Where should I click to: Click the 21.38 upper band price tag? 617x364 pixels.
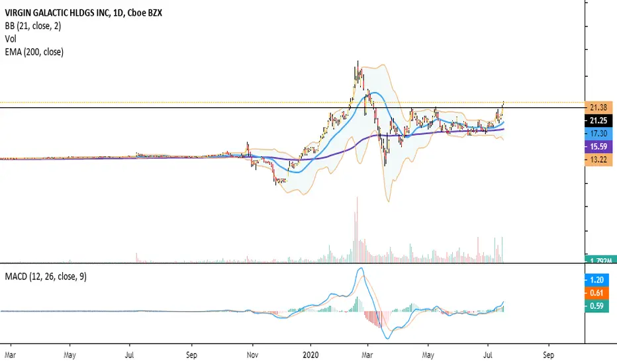tap(598, 107)
